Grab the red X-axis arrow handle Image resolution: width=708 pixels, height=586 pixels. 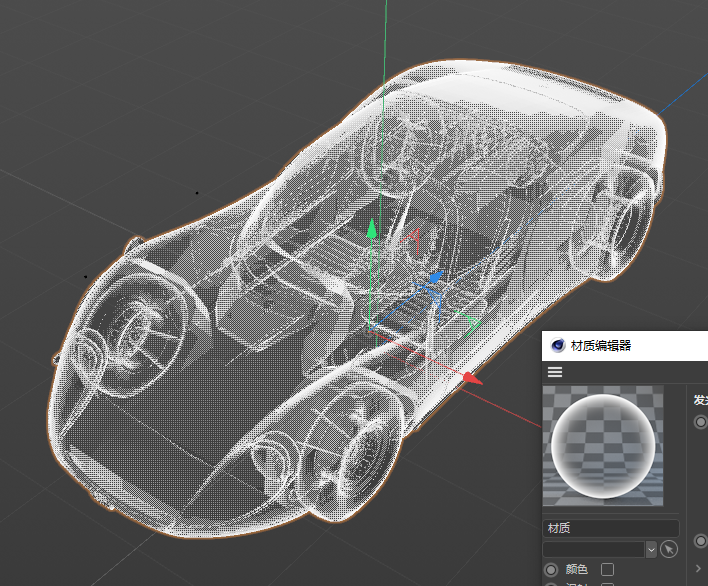473,378
